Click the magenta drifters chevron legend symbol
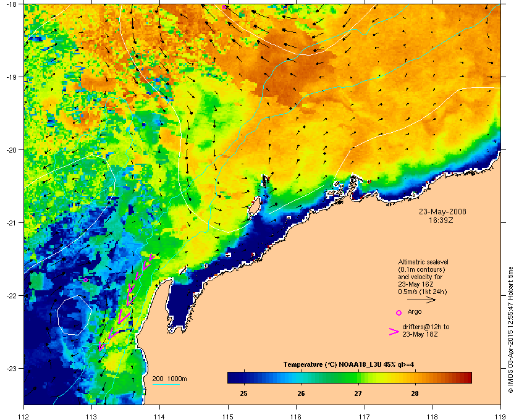This screenshot has width=519, height=420. pos(394,332)
